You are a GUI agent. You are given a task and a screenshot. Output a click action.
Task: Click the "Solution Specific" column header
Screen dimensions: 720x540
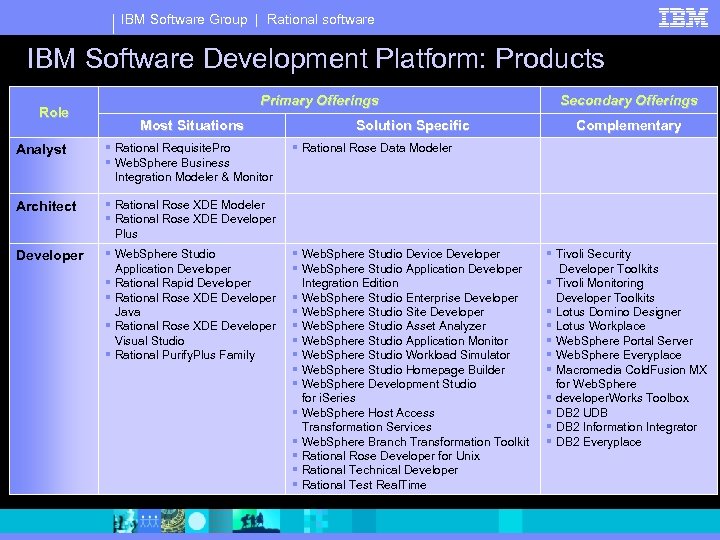point(413,125)
